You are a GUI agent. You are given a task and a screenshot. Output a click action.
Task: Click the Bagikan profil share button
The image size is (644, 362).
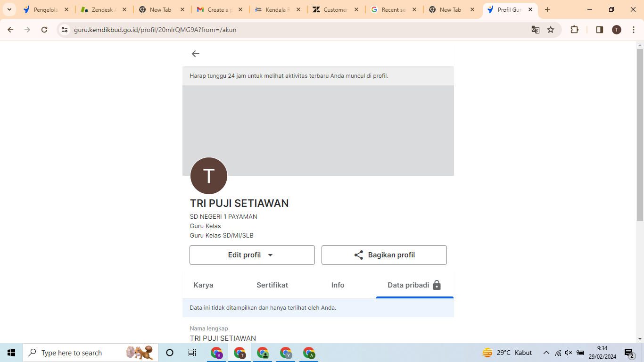point(384,255)
